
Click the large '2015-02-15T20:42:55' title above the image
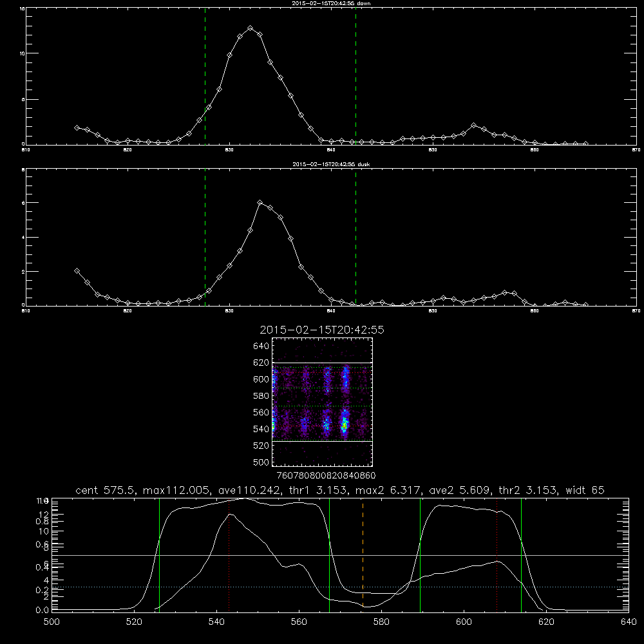[322, 330]
